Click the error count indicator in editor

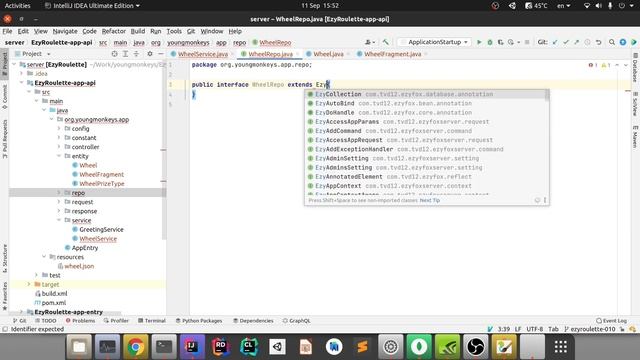point(593,65)
